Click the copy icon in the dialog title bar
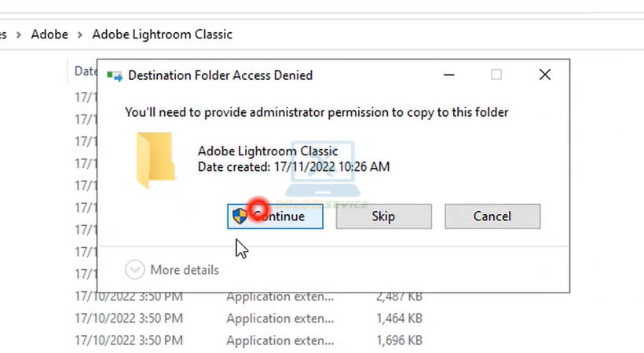Viewport: 644px width, 353px height. pos(115,75)
